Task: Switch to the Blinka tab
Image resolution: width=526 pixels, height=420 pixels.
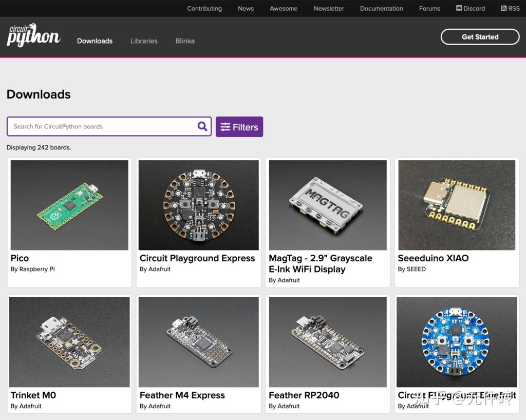Action: [185, 41]
